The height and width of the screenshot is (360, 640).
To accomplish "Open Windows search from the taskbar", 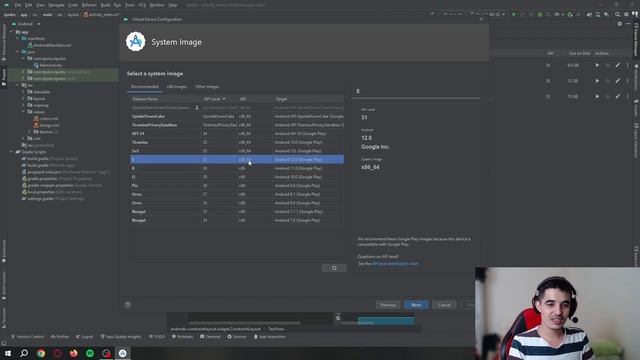I will tap(24, 353).
